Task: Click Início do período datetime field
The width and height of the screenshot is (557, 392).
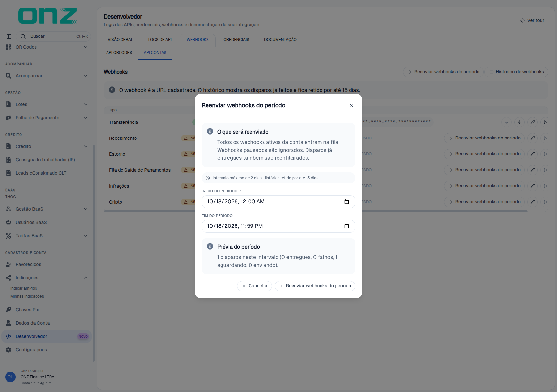Action: [278, 202]
